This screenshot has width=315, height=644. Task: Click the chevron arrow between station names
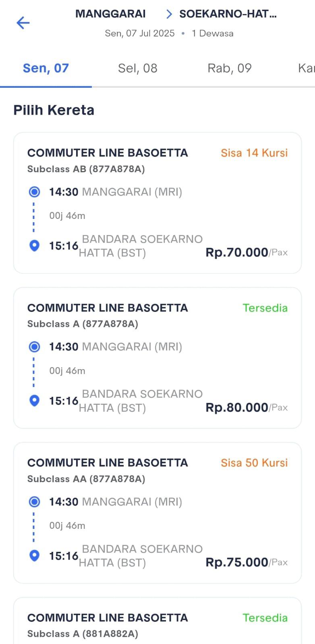point(169,14)
